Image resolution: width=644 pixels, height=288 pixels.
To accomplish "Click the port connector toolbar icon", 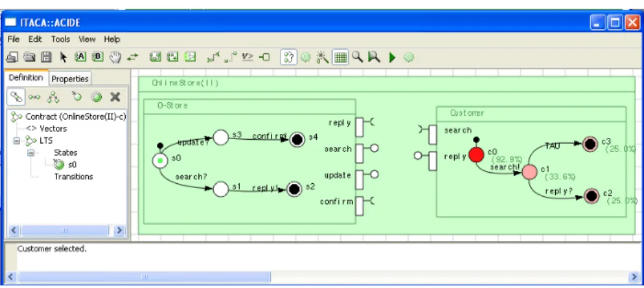I will coord(265,57).
